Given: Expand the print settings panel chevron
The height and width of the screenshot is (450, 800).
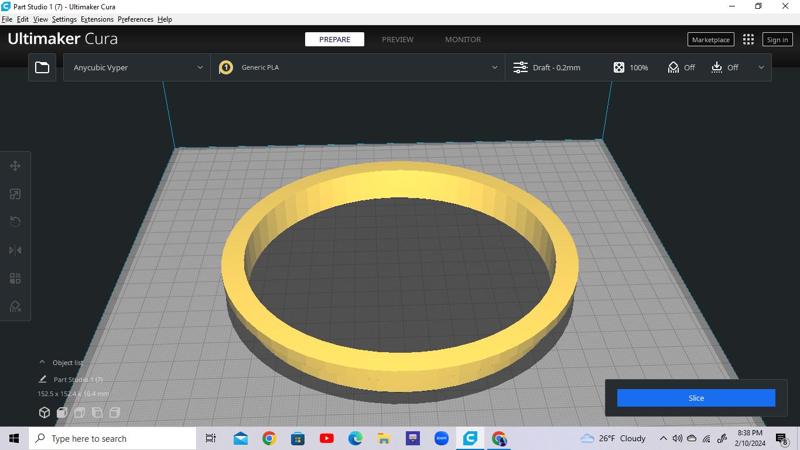Looking at the screenshot, I should pyautogui.click(x=761, y=67).
